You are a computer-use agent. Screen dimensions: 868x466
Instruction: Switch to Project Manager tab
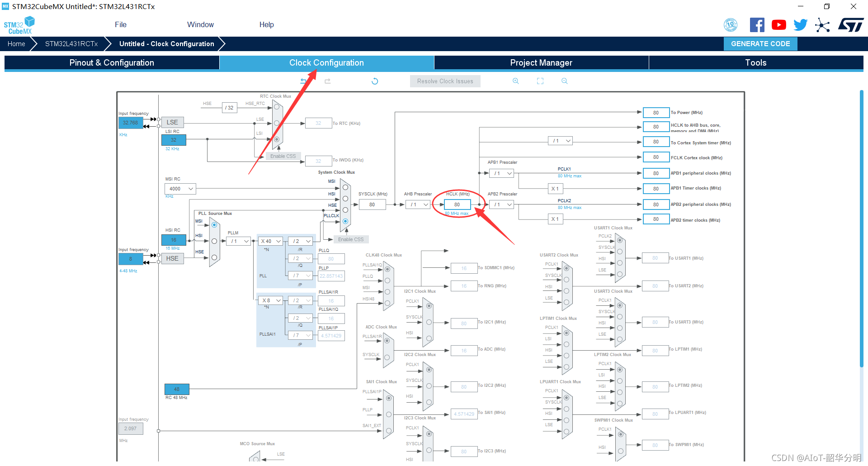point(541,62)
